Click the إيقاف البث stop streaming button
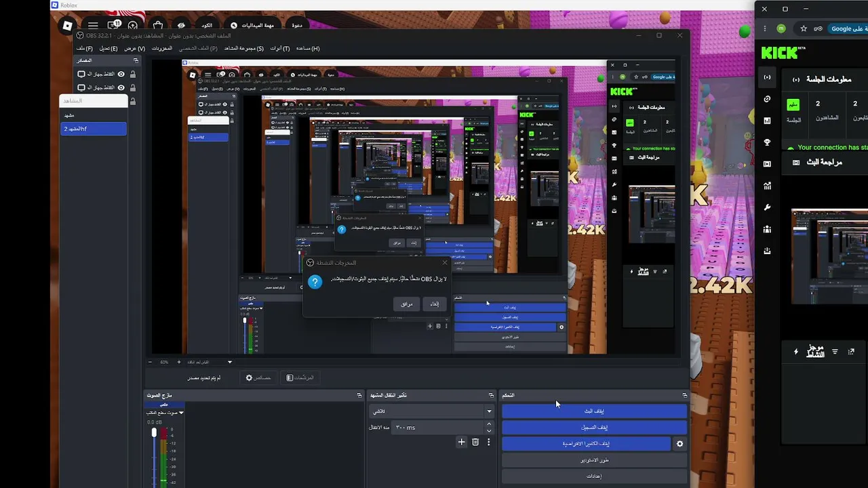This screenshot has width=868, height=488. tap(594, 411)
